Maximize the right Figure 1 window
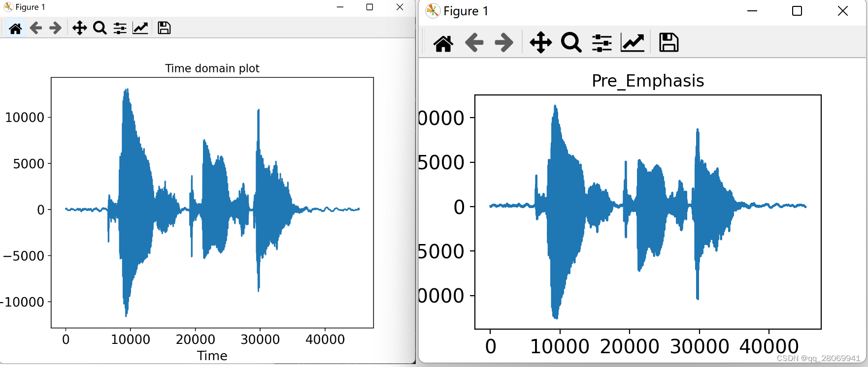Screen dimensions: 868x367 point(797,11)
